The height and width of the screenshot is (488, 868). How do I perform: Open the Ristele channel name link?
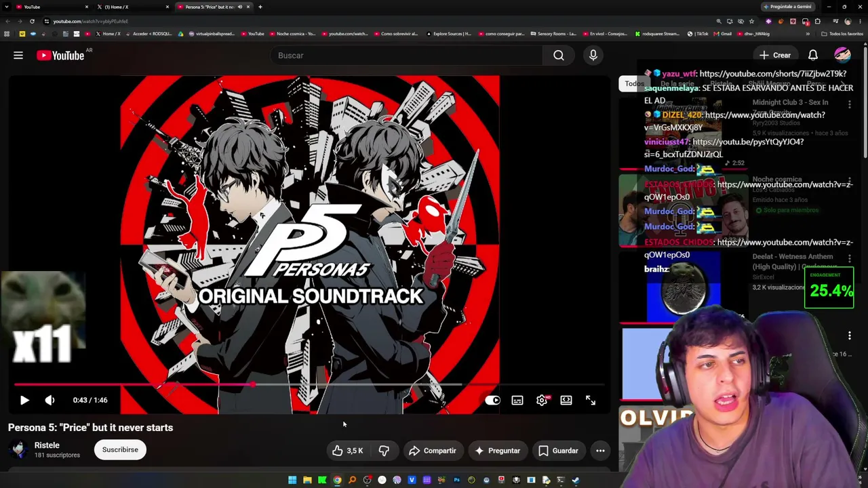click(47, 445)
